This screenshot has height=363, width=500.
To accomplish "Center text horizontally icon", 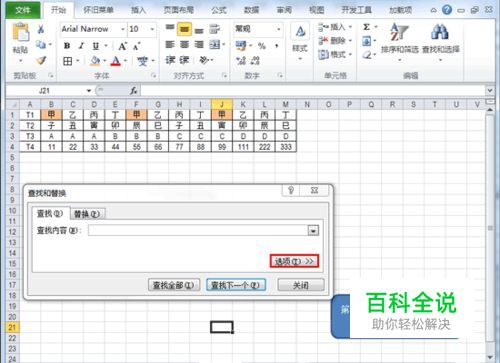I will click(x=184, y=44).
